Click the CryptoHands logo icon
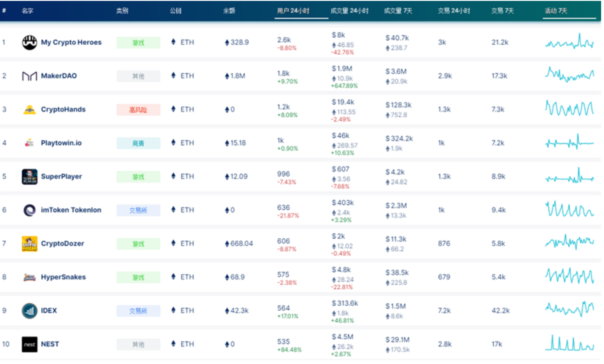This screenshot has height=364, width=604. 29,110
